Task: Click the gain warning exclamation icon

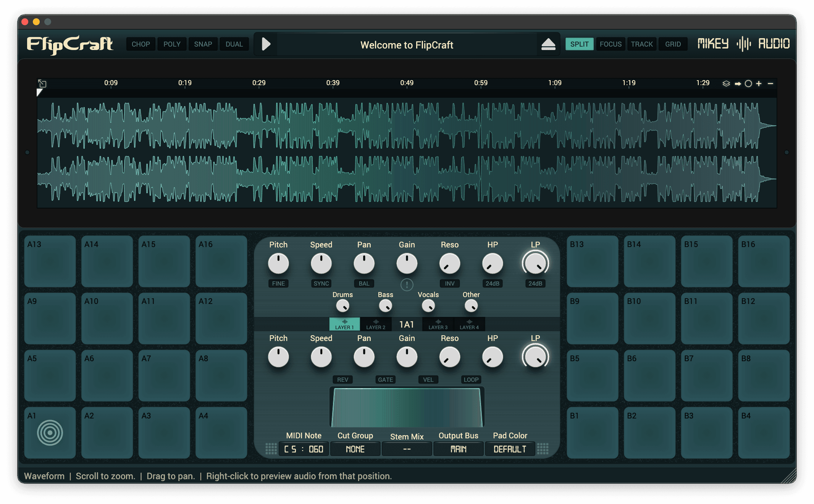Action: coord(407,284)
